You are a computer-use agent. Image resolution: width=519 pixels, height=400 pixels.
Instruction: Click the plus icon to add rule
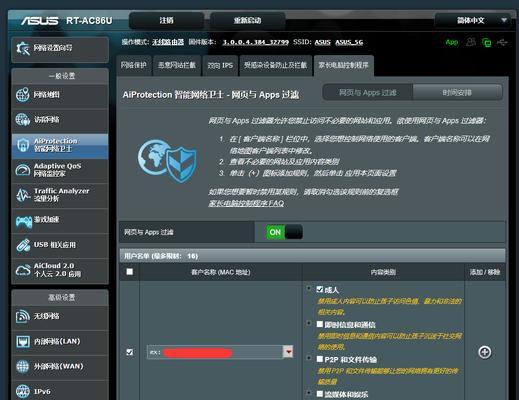pyautogui.click(x=485, y=352)
